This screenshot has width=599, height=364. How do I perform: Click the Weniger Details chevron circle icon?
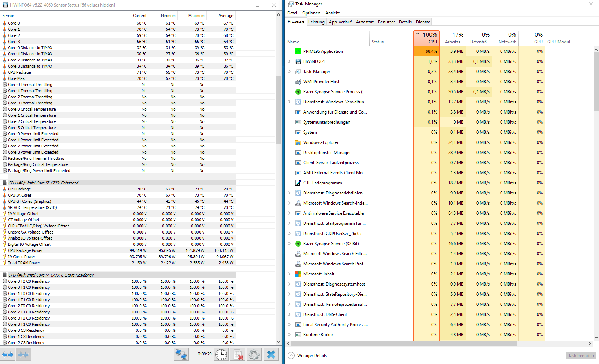pyautogui.click(x=291, y=356)
